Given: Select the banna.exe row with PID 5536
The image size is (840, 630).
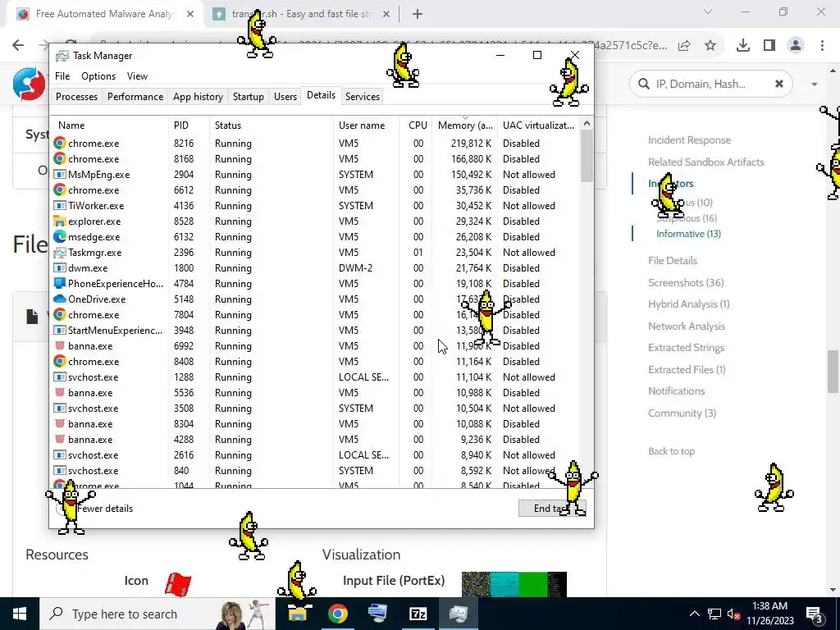Looking at the screenshot, I should 316,393.
